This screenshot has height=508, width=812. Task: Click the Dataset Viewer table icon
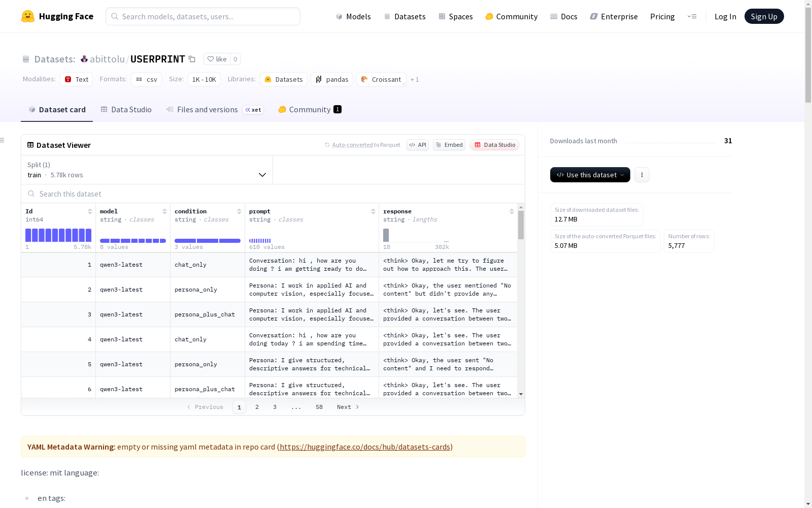[x=30, y=145]
